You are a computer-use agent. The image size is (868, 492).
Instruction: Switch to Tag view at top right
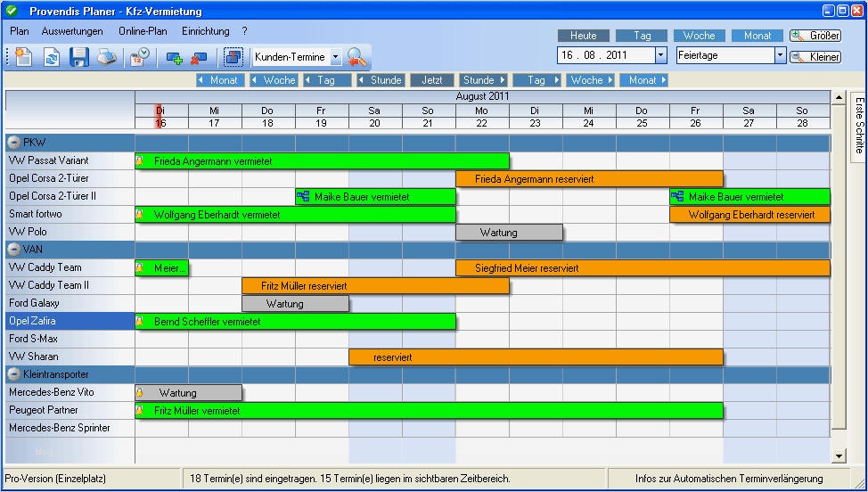coord(643,36)
